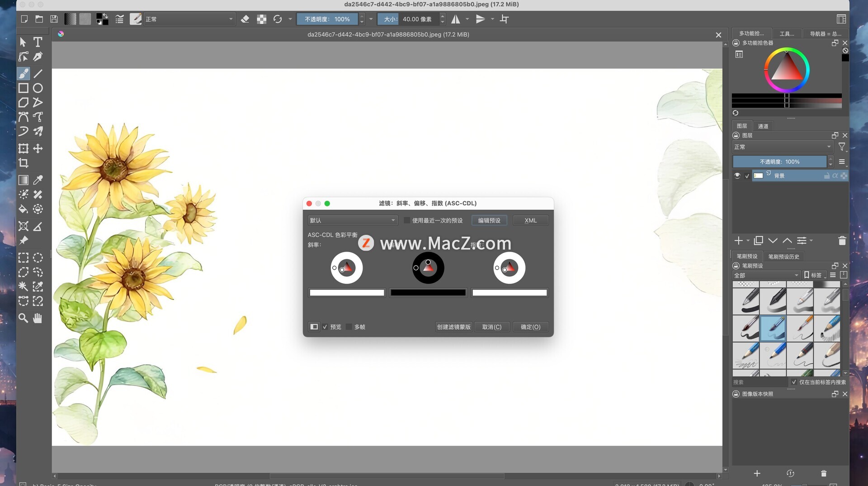Open the layer filter funnel menu
The image size is (868, 486).
[842, 147]
